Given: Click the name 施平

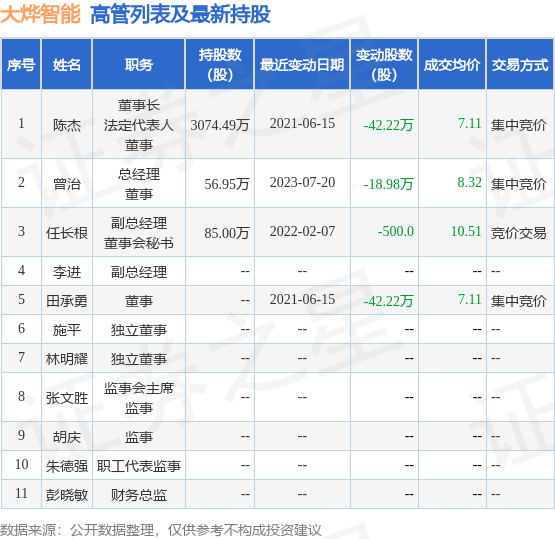Looking at the screenshot, I should coord(67,330).
